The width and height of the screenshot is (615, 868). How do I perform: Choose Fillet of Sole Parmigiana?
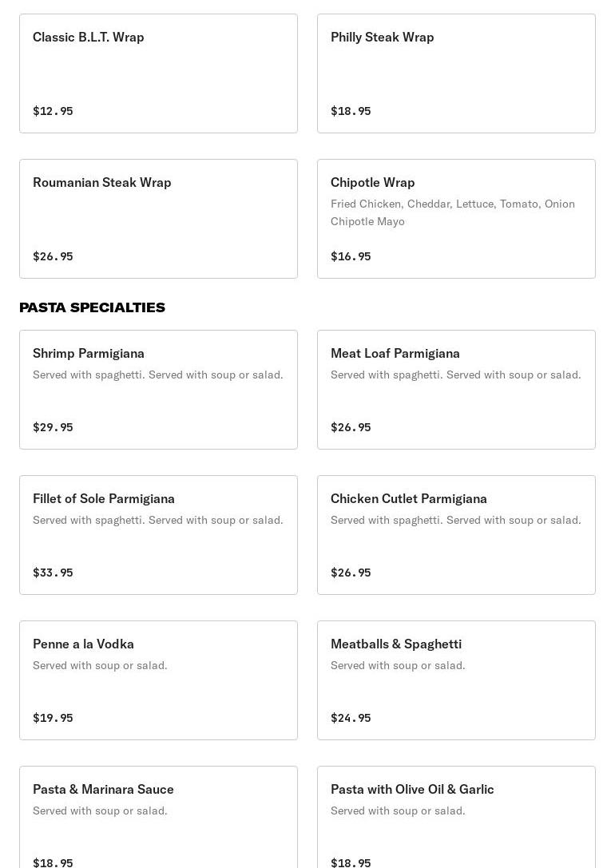158,534
